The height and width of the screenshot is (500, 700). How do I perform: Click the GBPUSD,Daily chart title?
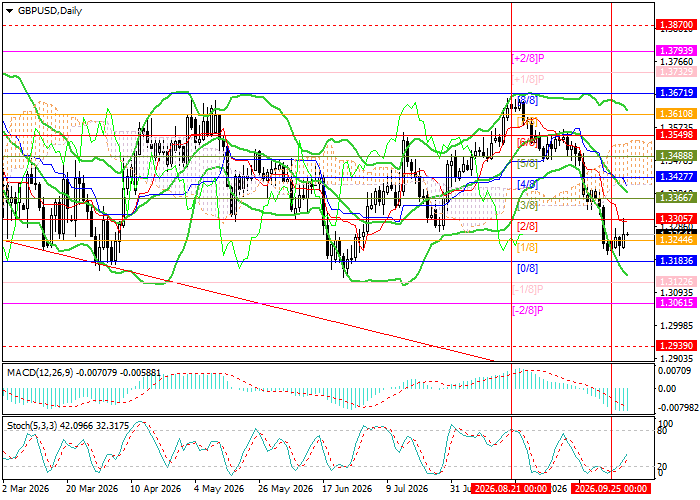click(49, 11)
